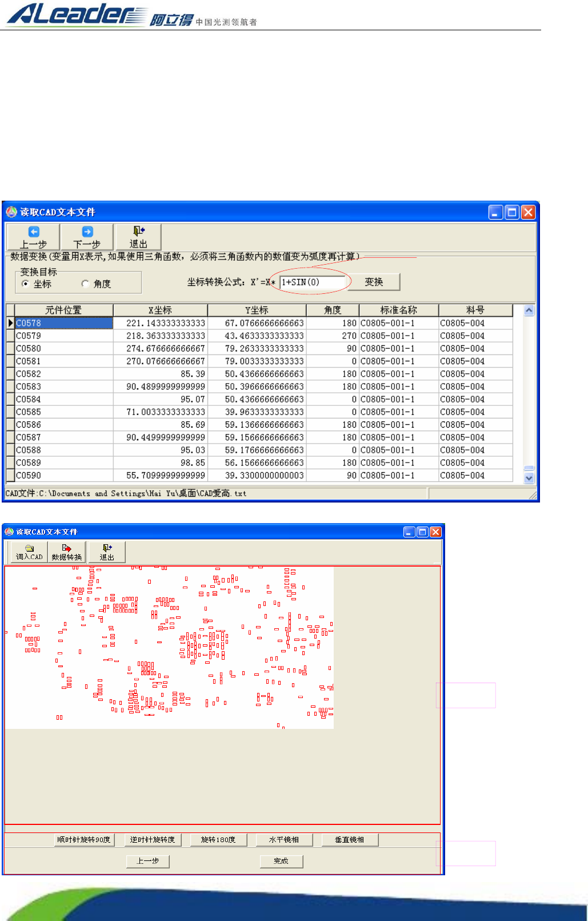Screen dimensions: 588x921
Task: Click 退出 exit icon in CAD preview window
Action: pyautogui.click(x=107, y=552)
